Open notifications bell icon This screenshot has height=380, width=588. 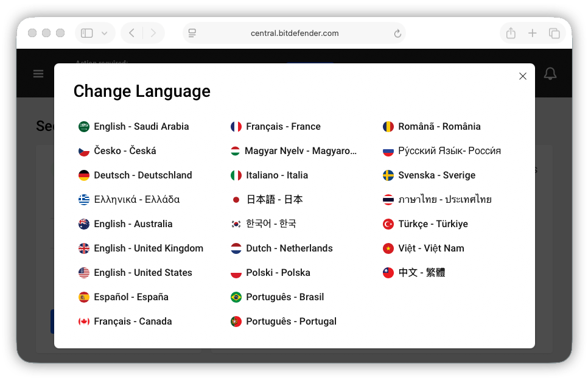coord(550,74)
